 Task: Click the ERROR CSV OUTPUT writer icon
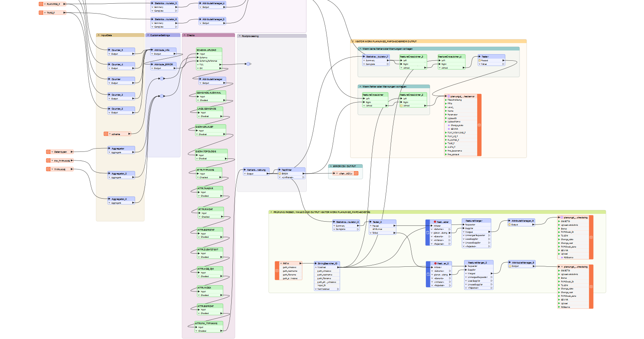click(356, 174)
